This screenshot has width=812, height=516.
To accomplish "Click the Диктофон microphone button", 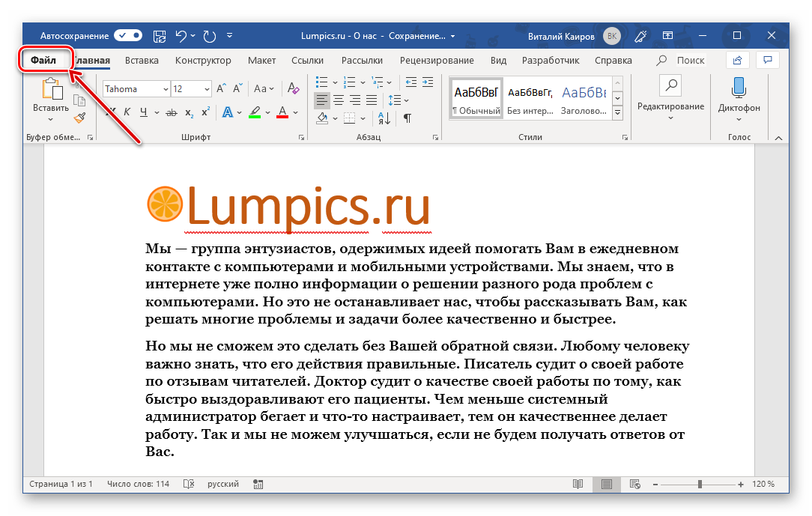I will (x=739, y=98).
